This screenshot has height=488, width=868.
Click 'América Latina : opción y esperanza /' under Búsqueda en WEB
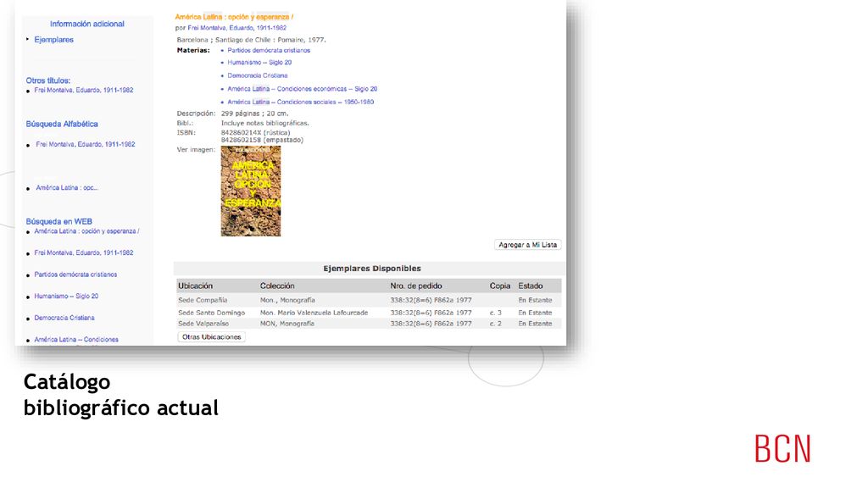87,231
